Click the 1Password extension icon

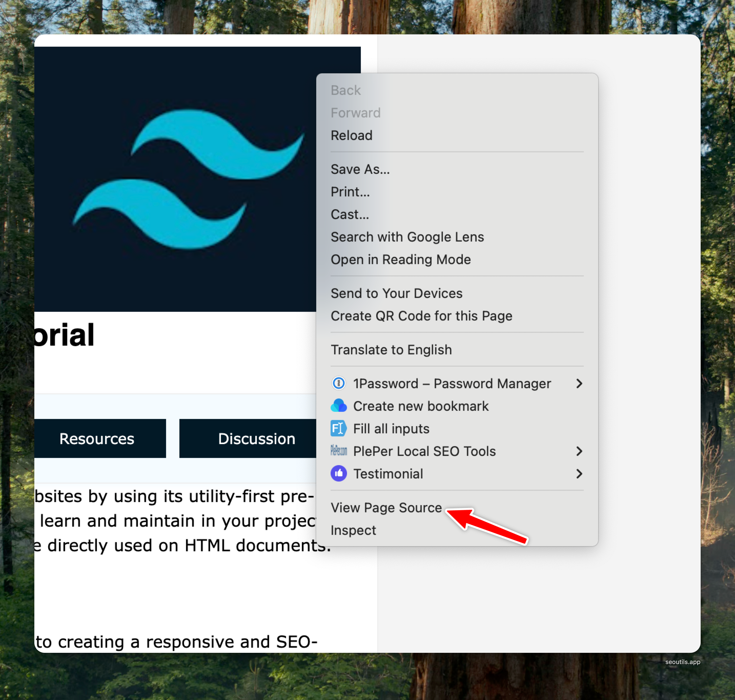coord(338,383)
